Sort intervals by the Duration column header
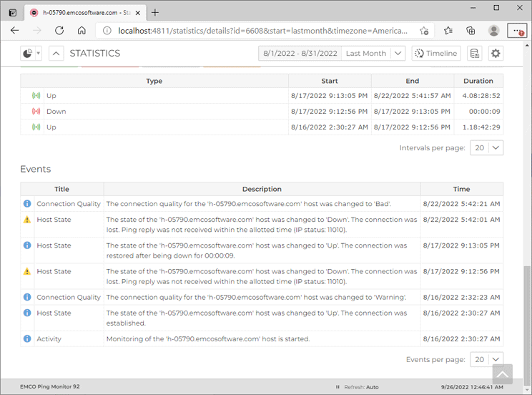Image resolution: width=532 pixels, height=395 pixels. [x=478, y=81]
